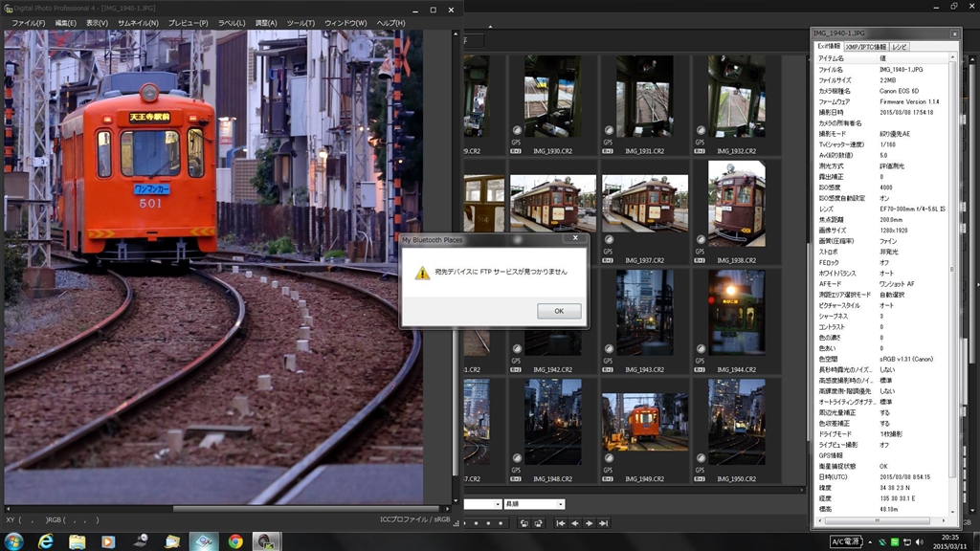
Task: Select the IMG_1949.CR2 tram thumbnail
Action: 644,421
